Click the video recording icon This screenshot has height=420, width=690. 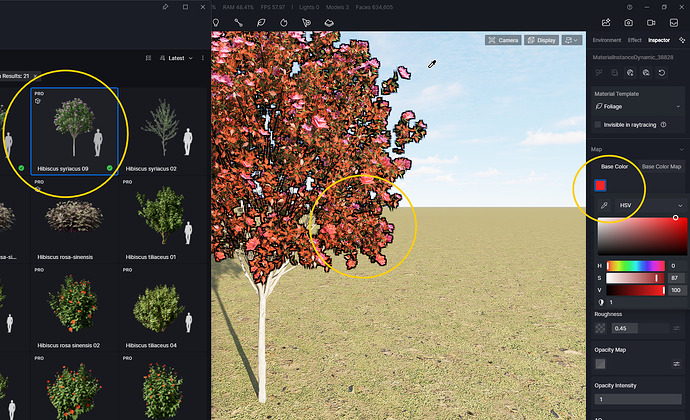[651, 22]
